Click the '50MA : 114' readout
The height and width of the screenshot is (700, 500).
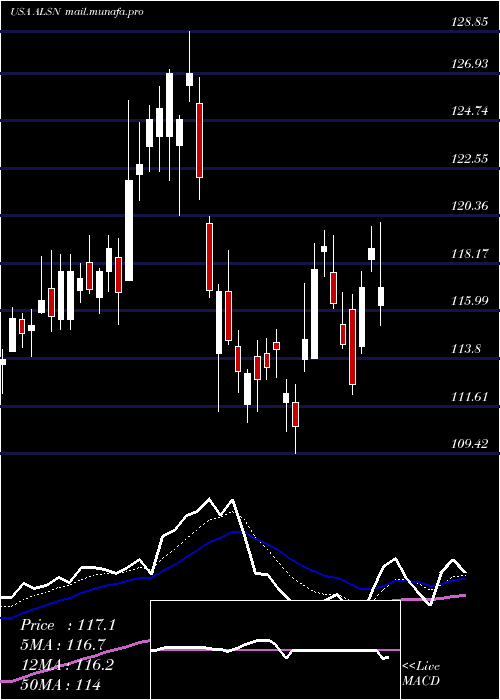point(60,684)
